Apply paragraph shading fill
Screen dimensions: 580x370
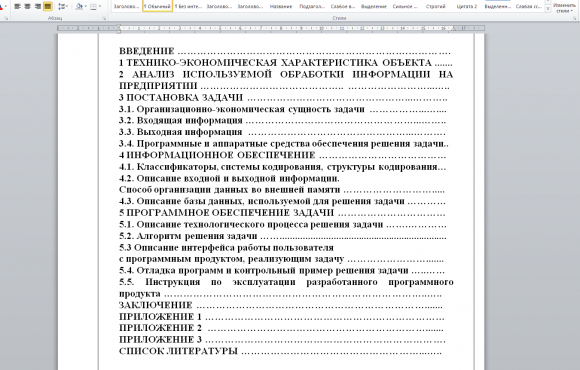[78, 6]
